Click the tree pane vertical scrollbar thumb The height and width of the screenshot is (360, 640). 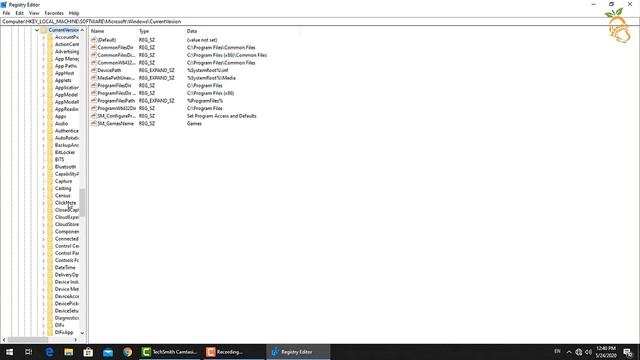(x=82, y=202)
